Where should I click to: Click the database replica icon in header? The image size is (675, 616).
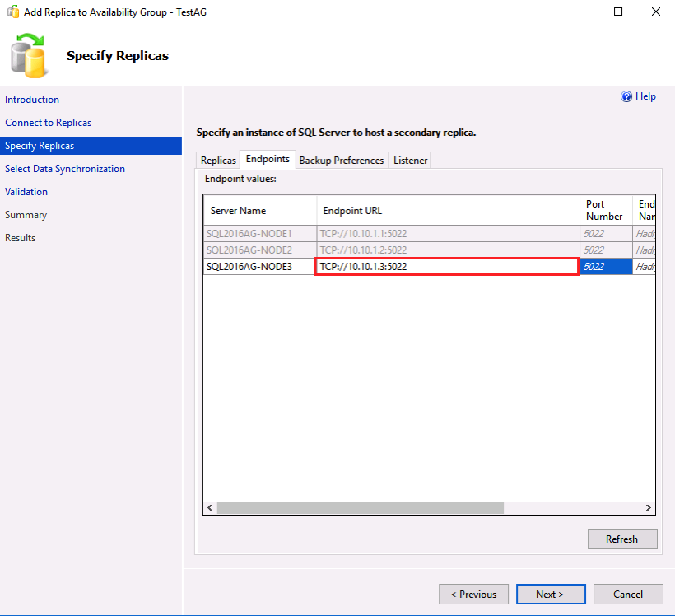coord(30,55)
